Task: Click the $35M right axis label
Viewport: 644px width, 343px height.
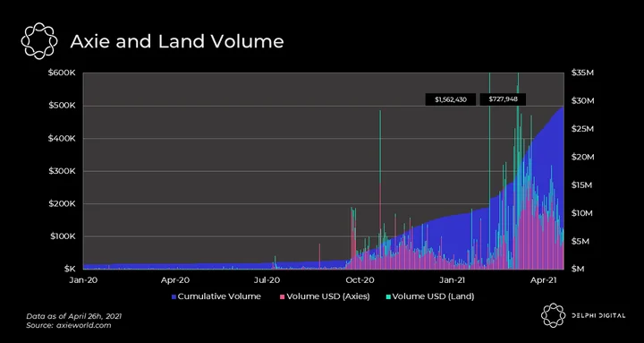Action: [x=583, y=73]
